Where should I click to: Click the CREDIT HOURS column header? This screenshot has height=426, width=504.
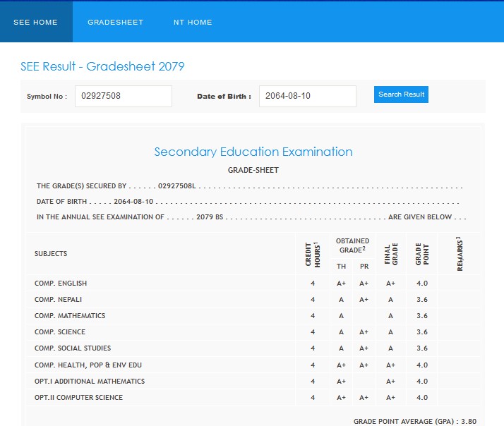[x=312, y=253]
